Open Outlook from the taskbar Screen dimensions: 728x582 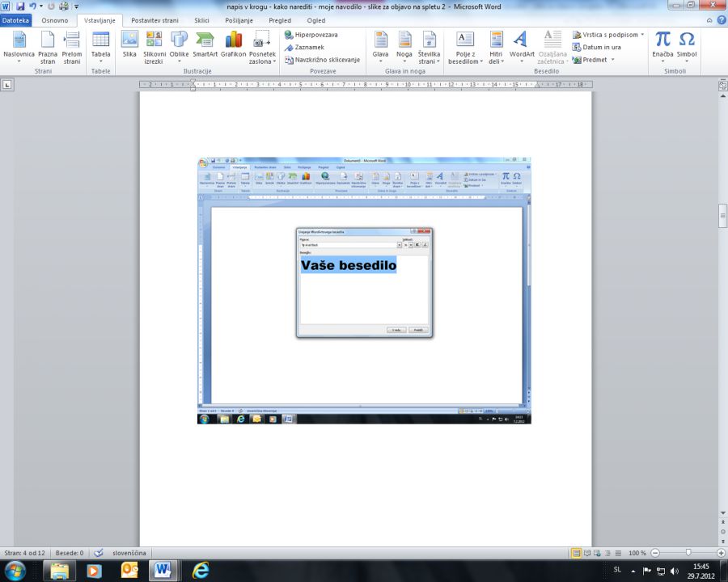pos(129,571)
